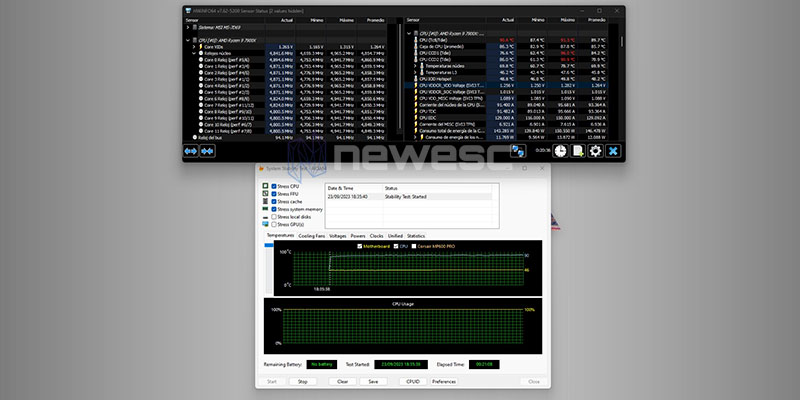Collapse the CPU AMD Ryzen 9 7900X group in left panel

(188, 40)
